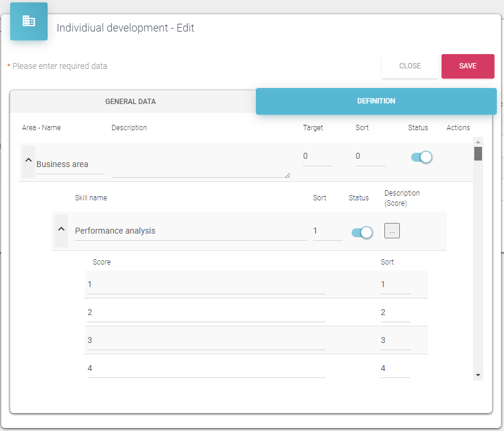The width and height of the screenshot is (504, 431).
Task: Click the scrollbar up arrow
Action: pyautogui.click(x=478, y=141)
